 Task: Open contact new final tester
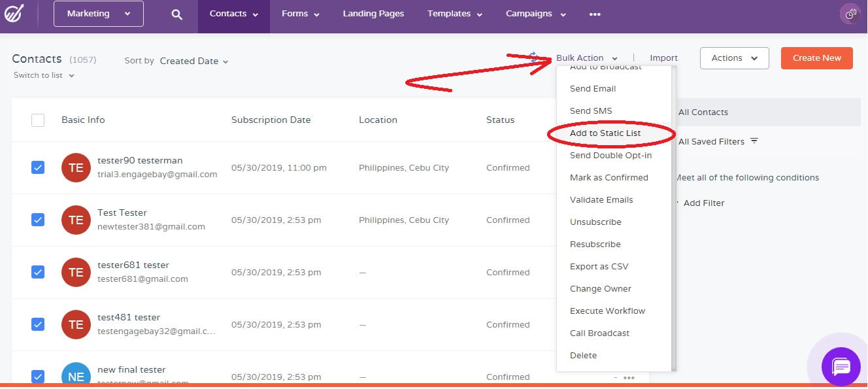[131, 370]
